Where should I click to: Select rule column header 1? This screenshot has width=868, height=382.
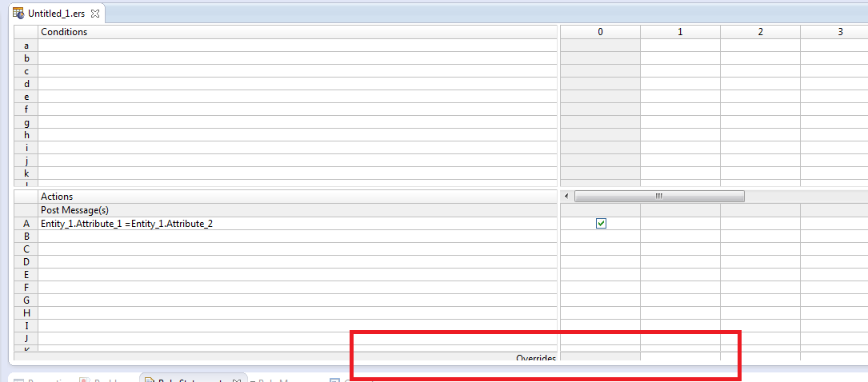pos(680,32)
